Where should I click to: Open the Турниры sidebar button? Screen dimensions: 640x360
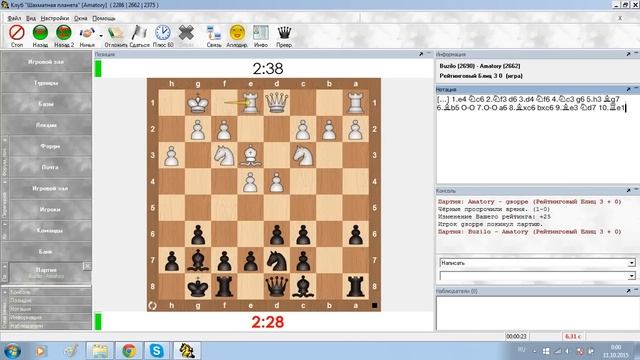point(46,83)
